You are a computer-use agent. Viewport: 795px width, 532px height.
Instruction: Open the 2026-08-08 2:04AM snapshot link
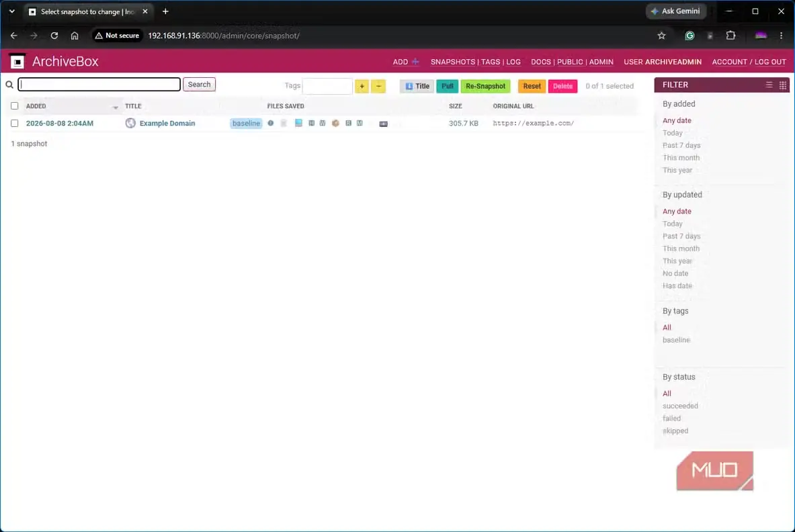(x=60, y=123)
